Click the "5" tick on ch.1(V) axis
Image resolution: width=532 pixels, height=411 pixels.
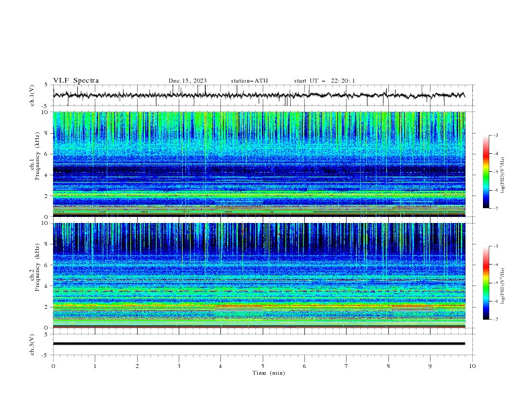tap(46, 85)
